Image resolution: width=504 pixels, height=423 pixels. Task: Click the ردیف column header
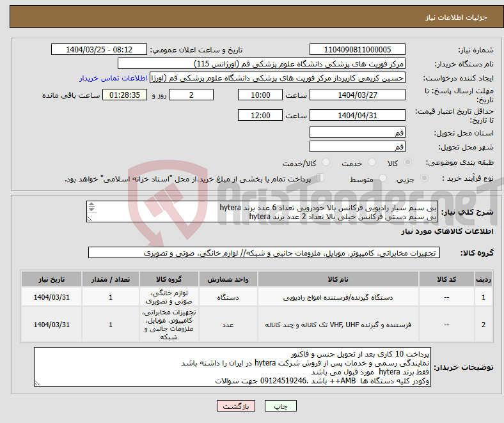(484, 279)
